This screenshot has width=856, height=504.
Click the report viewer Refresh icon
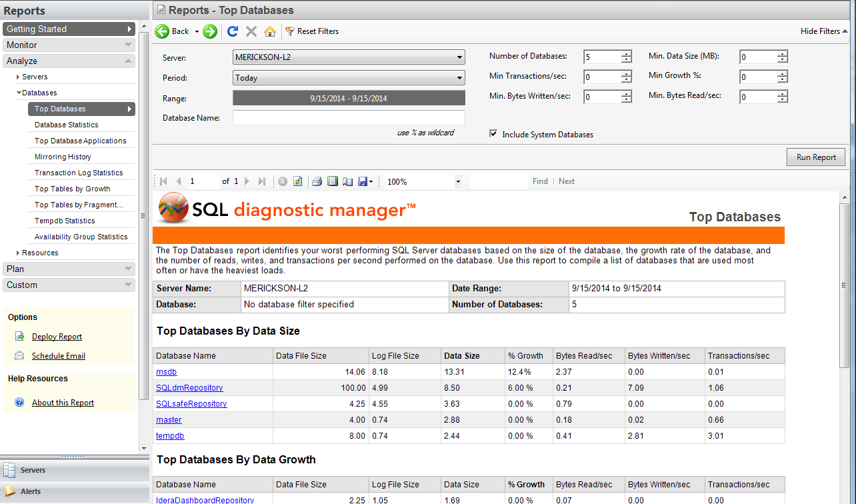coord(298,181)
